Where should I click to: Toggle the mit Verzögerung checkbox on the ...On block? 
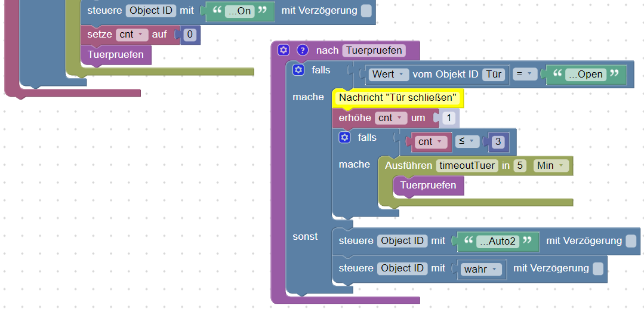[x=366, y=11]
